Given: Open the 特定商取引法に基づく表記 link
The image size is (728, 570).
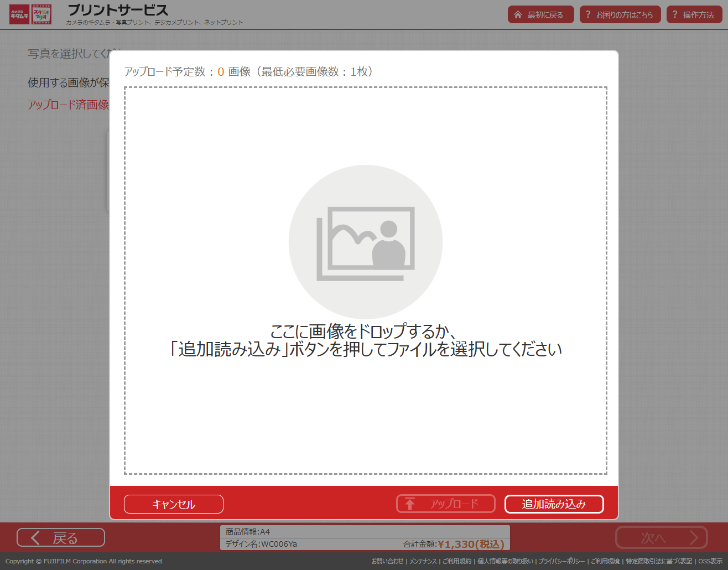Looking at the screenshot, I should click(x=658, y=561).
